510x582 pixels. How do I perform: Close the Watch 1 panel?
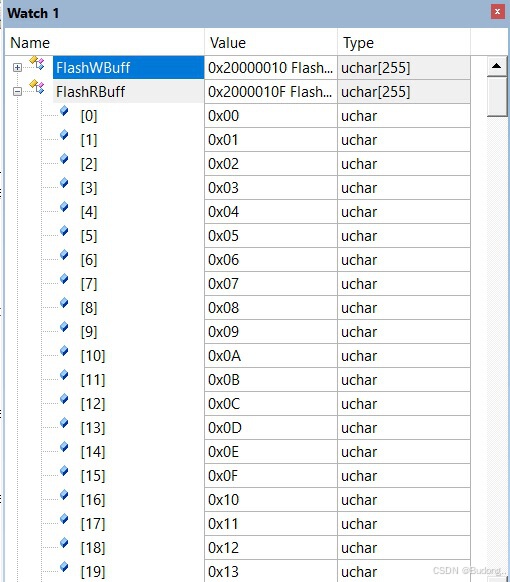point(497,12)
